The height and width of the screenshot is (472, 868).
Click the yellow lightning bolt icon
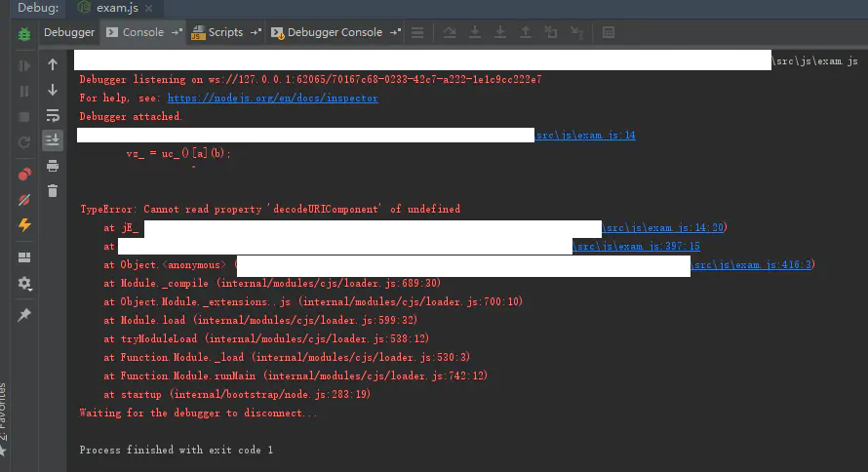(x=24, y=225)
